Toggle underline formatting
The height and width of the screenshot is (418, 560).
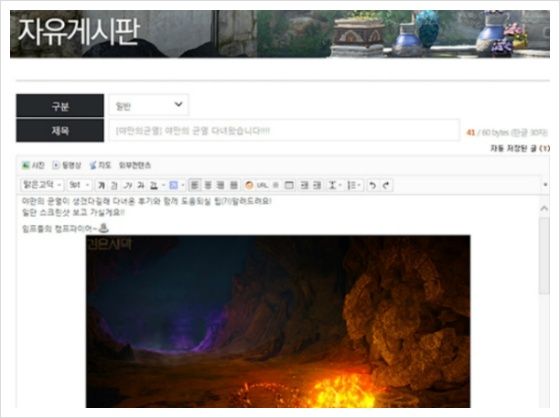coord(114,185)
